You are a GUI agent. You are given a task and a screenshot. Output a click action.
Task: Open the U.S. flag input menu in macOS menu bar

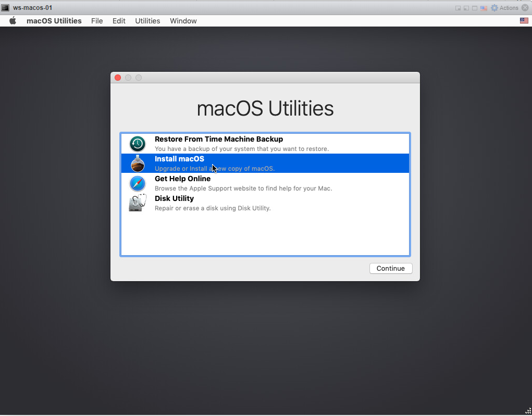point(524,21)
